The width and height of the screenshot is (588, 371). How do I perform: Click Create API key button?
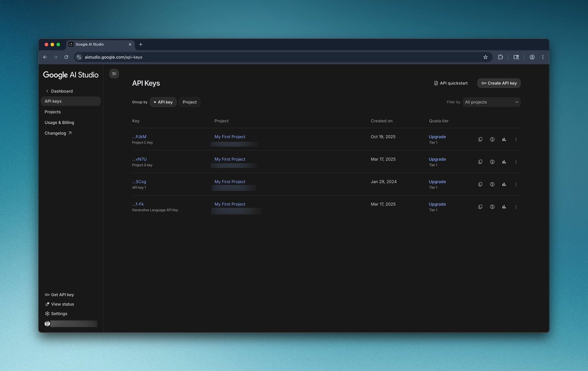[x=499, y=83]
